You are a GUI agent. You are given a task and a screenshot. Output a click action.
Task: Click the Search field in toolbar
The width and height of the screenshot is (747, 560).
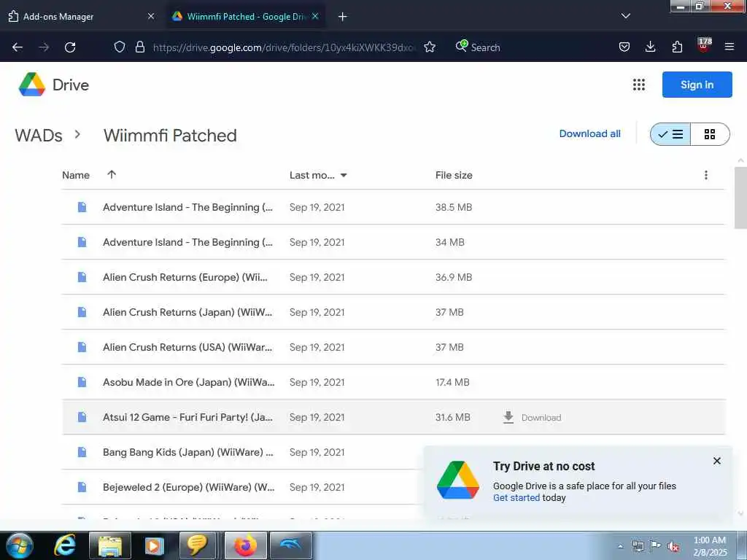coord(485,47)
